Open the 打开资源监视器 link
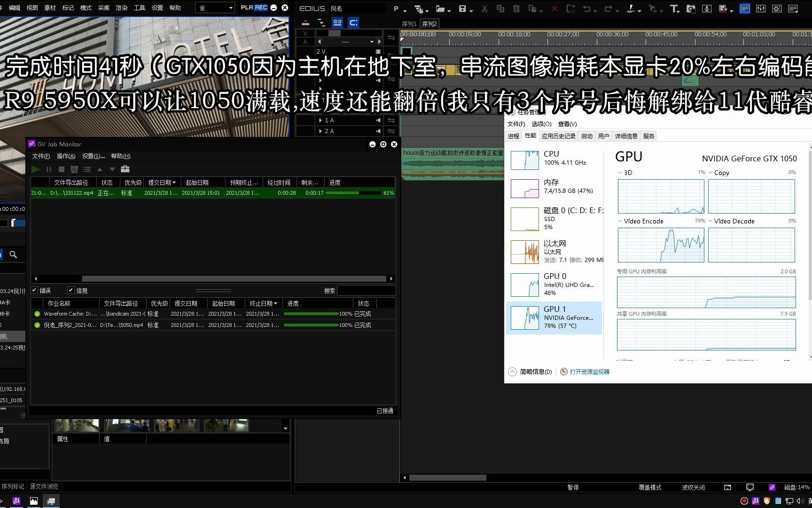Image resolution: width=812 pixels, height=508 pixels. (589, 372)
